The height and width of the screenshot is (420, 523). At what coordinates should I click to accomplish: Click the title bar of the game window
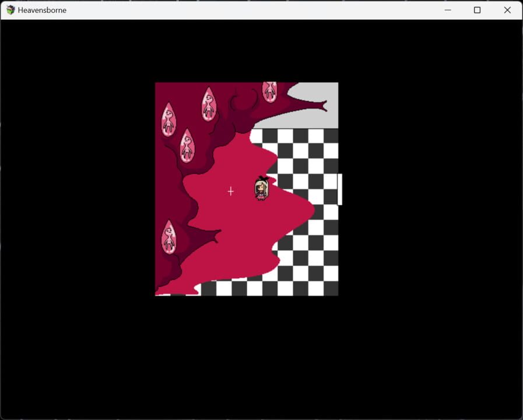(233, 10)
